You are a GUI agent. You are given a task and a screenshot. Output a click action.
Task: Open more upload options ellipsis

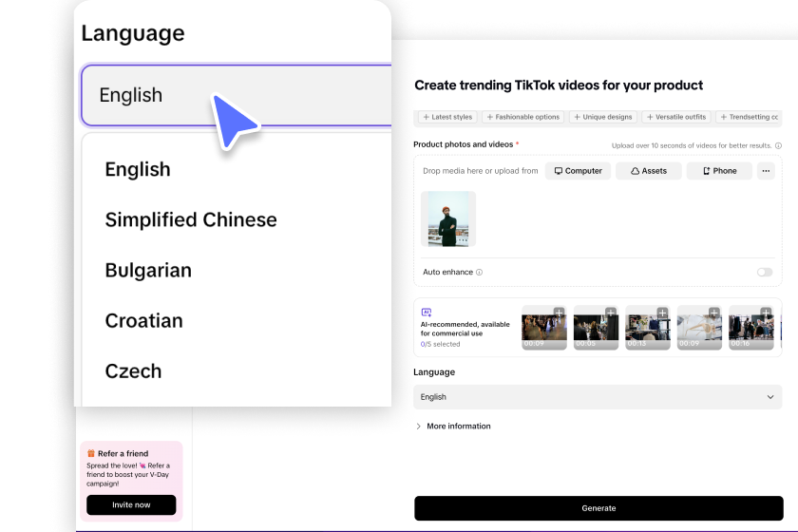[766, 171]
